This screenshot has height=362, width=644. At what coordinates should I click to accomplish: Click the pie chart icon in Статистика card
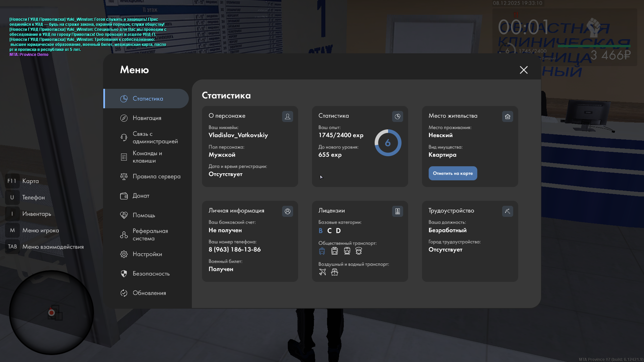[x=397, y=116]
